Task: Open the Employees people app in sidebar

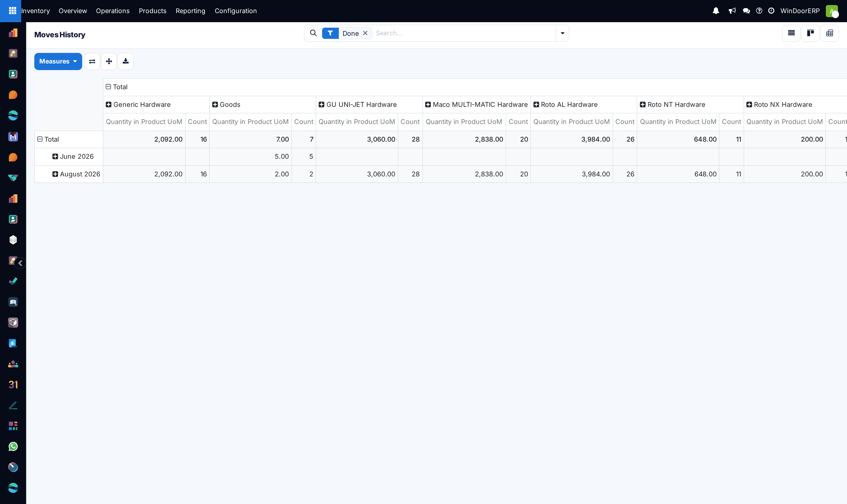Action: [x=13, y=364]
